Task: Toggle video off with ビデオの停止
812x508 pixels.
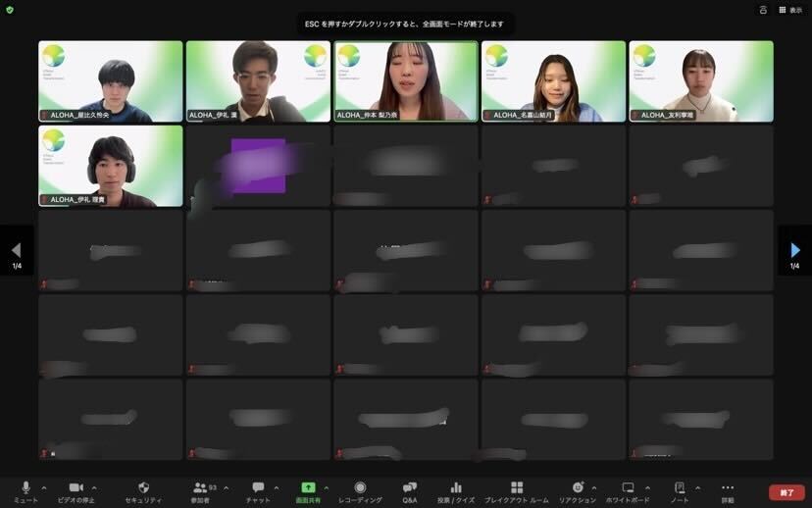Action: tap(76, 487)
